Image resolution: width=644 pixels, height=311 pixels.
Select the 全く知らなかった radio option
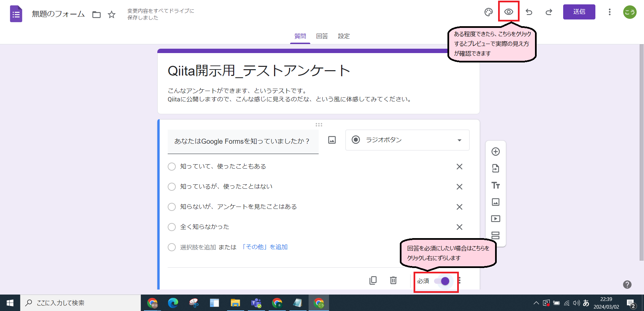tap(172, 227)
